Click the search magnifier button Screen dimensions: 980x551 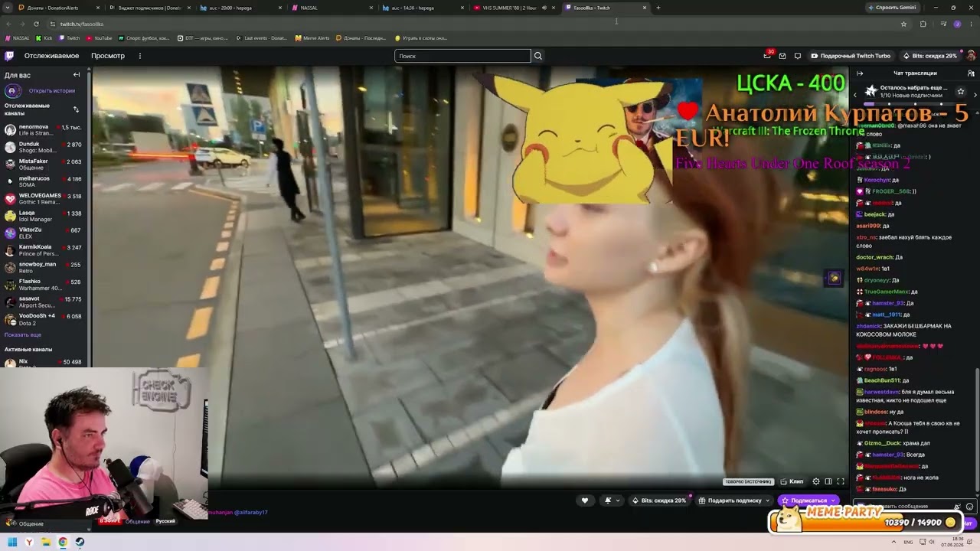[x=538, y=56]
